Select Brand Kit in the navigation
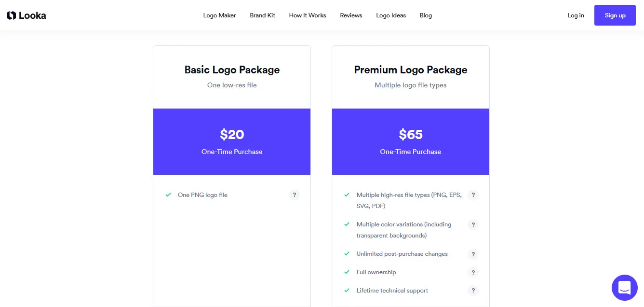Viewport: 644px width, 307px height. pyautogui.click(x=262, y=15)
